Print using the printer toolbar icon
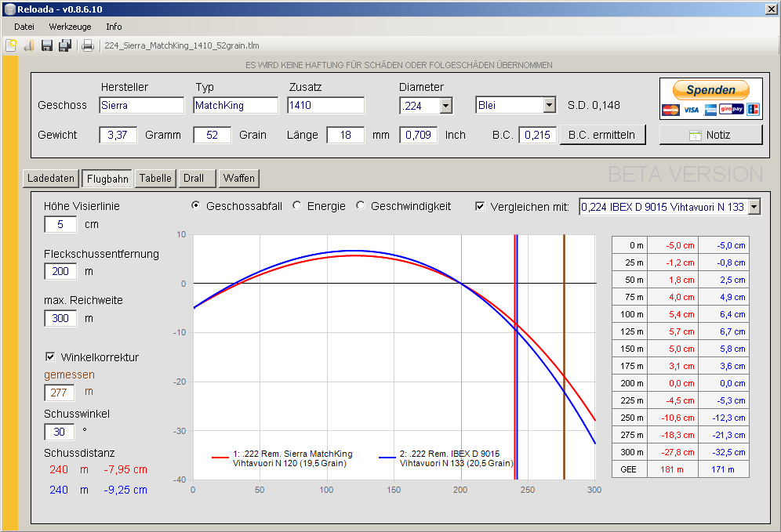 pyautogui.click(x=88, y=45)
